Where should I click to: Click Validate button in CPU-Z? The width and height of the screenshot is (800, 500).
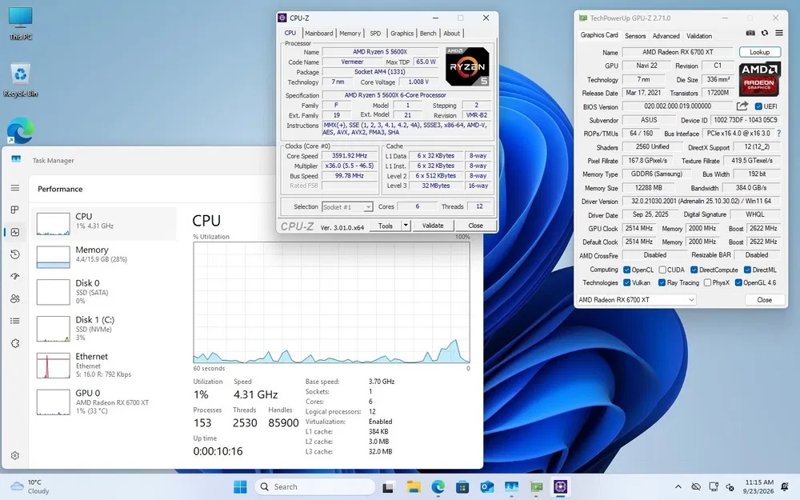point(433,225)
